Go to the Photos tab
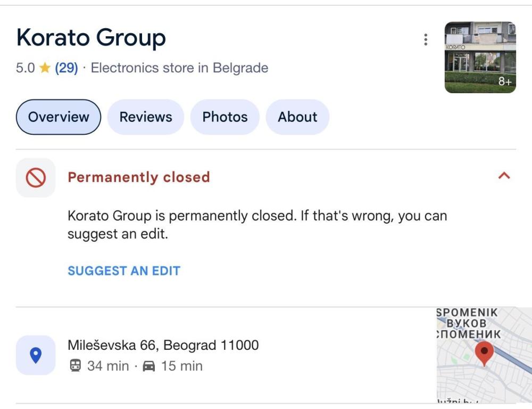This screenshot has height=409, width=532. tap(225, 117)
